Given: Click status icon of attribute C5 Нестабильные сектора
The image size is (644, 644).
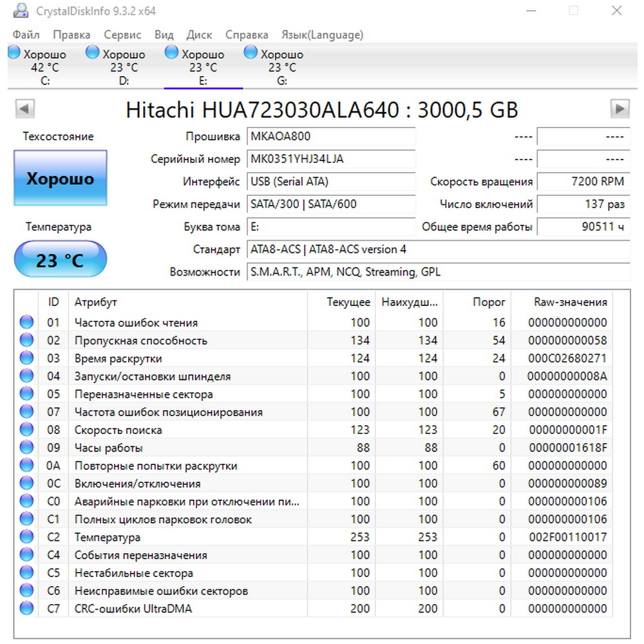Looking at the screenshot, I should coord(26,573).
